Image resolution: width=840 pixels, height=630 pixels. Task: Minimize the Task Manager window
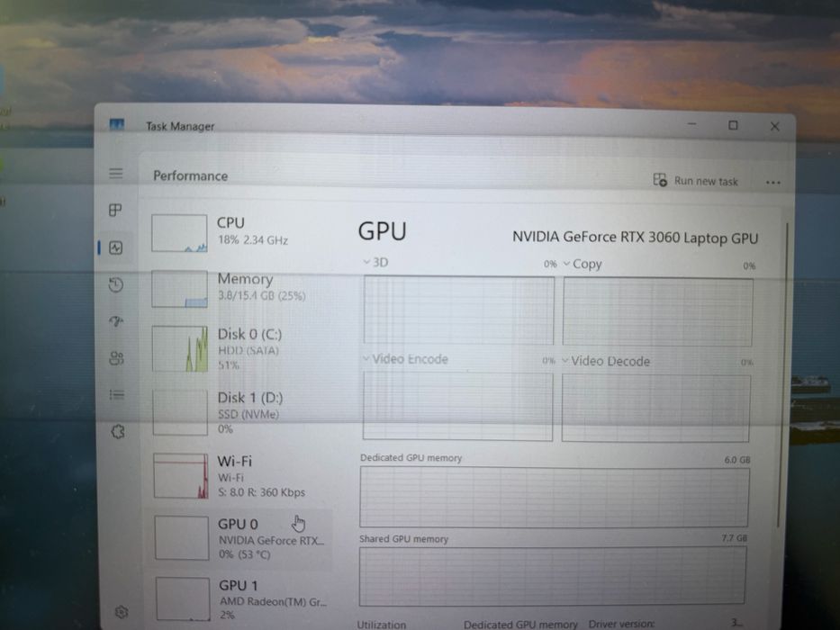691,124
